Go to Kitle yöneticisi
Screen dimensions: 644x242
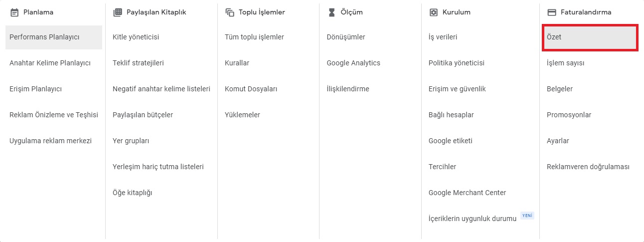pos(136,37)
